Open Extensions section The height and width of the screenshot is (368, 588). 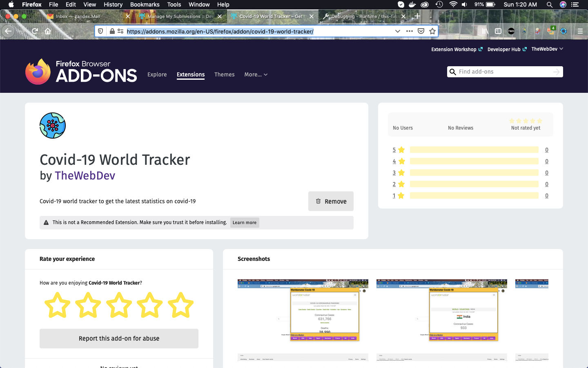(x=191, y=74)
